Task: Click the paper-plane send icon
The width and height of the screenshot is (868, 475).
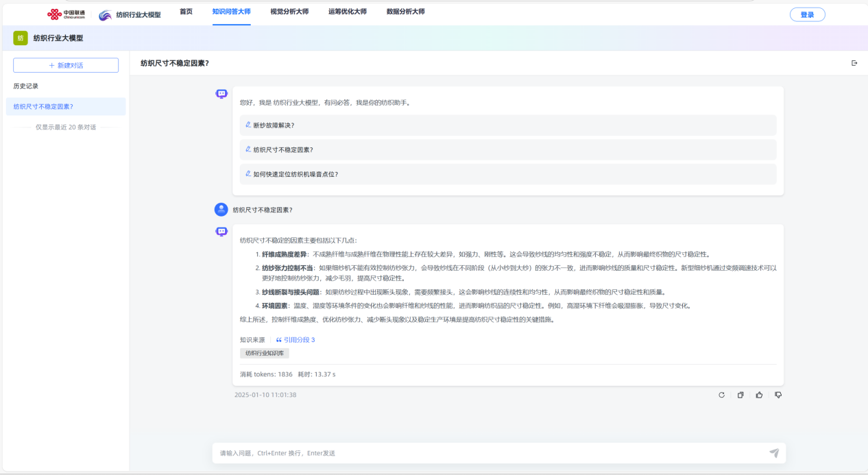Action: tap(774, 453)
